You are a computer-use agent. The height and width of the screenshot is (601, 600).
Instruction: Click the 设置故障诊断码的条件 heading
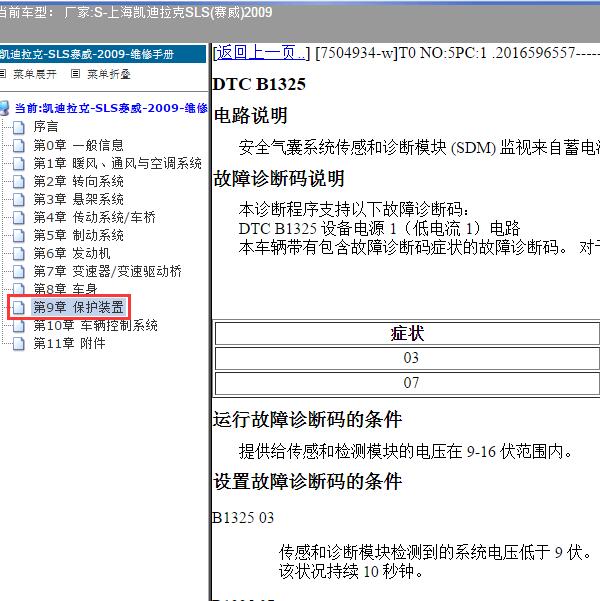307,481
